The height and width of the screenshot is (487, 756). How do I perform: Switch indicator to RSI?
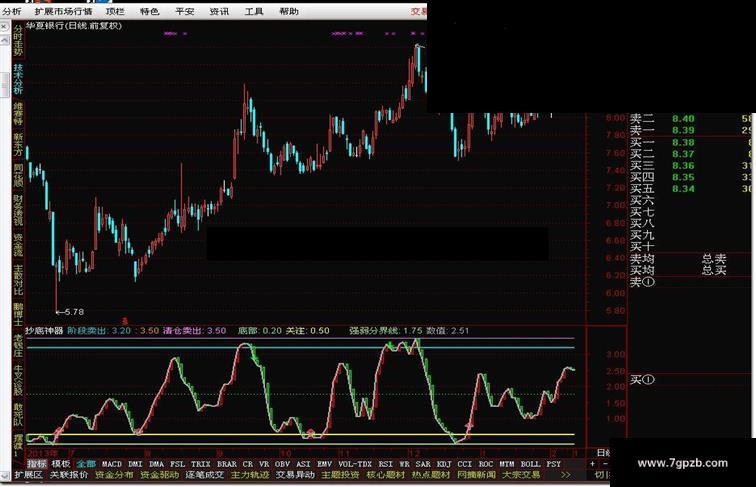click(386, 464)
